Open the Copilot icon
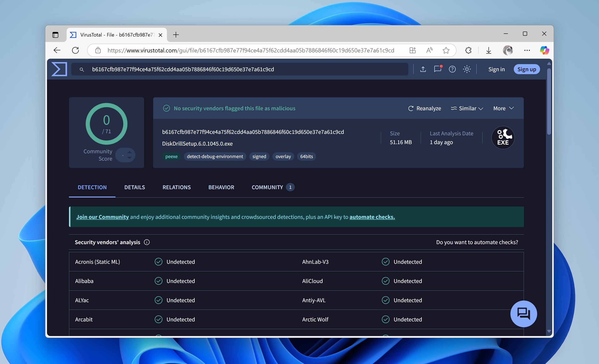 544,50
